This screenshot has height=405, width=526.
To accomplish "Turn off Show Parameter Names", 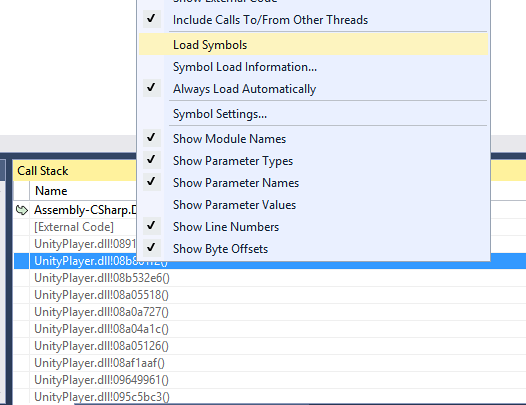I will (314, 183).
